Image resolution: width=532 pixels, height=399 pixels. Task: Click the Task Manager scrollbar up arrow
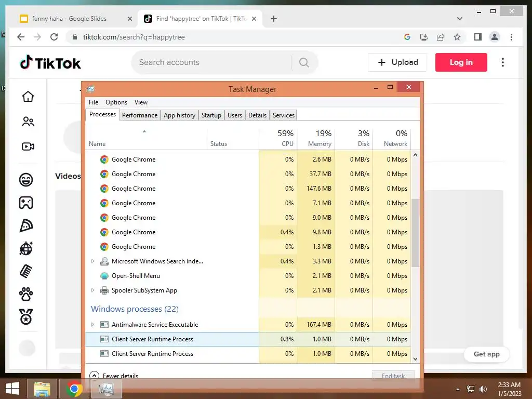click(415, 155)
